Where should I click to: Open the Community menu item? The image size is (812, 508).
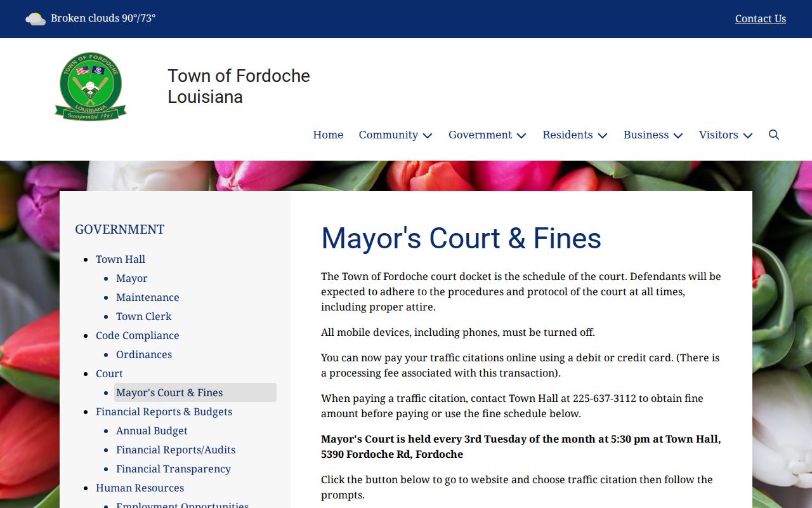(x=388, y=135)
